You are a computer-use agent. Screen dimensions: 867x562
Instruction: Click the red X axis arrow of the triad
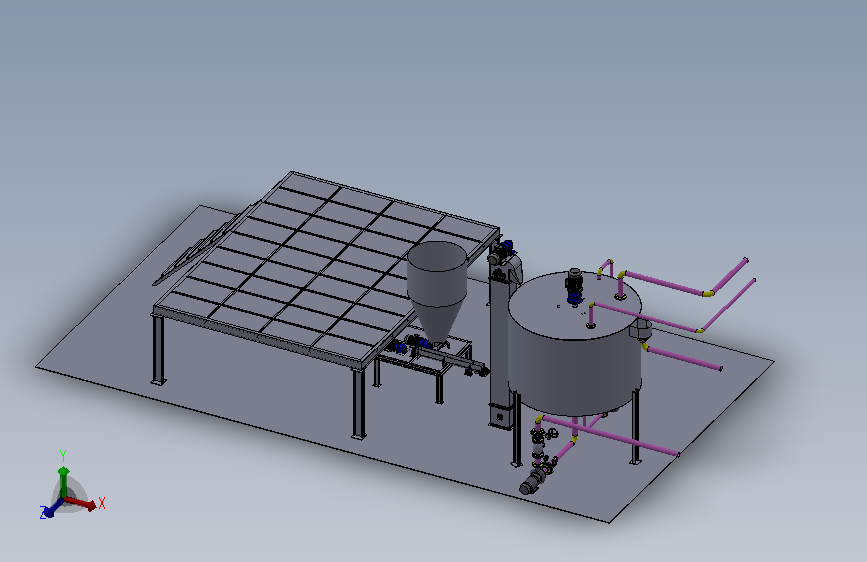[81, 502]
